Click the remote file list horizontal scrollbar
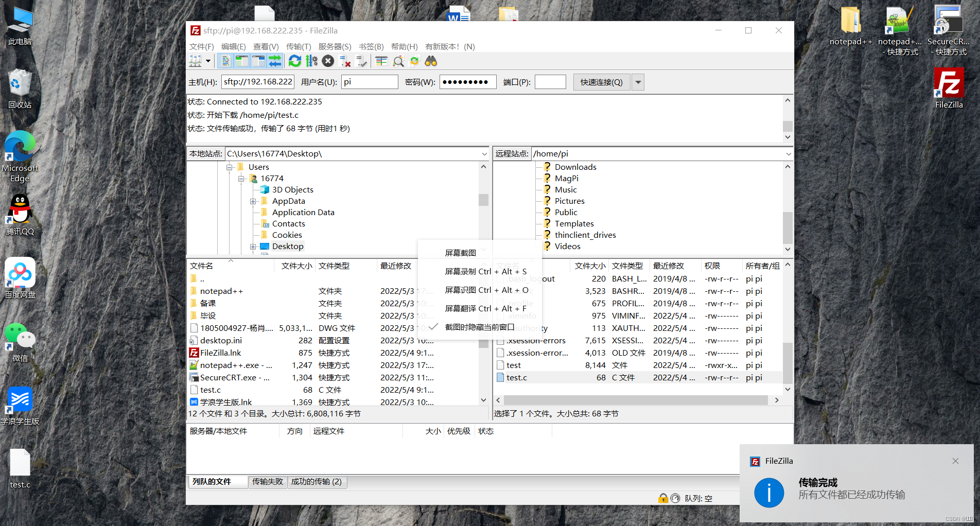Screen dimensions: 980x526 point(636,400)
